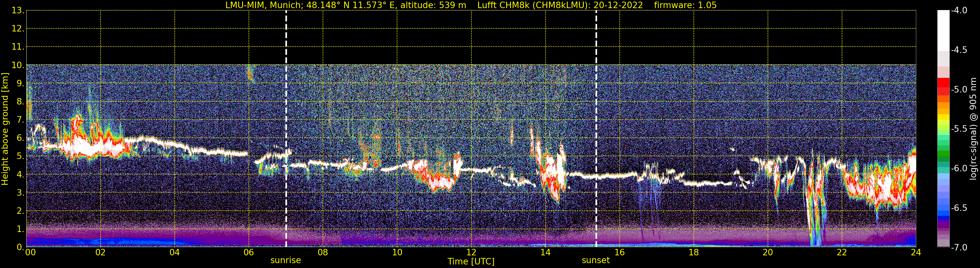This screenshot has height=268, width=980.
Task: Click the "log(rc-signal) @ 905 nm" colorbar title
Action: click(973, 129)
